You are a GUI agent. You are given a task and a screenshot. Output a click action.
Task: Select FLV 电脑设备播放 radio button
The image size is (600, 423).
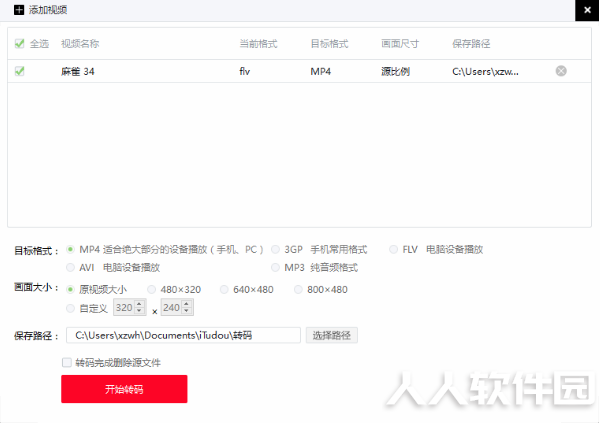pos(393,250)
